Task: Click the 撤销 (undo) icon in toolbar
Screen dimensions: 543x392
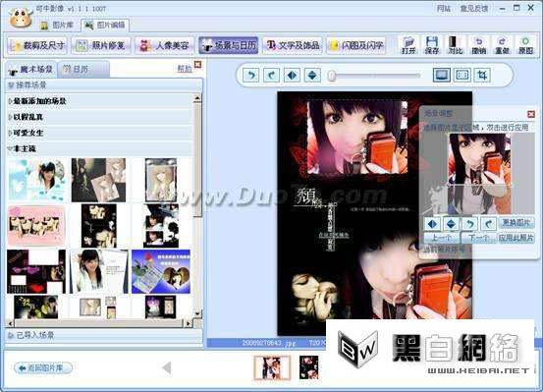Action: pyautogui.click(x=478, y=45)
